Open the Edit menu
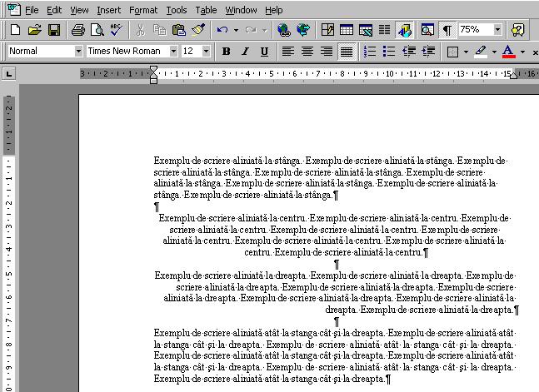539x392 pixels. tap(54, 10)
